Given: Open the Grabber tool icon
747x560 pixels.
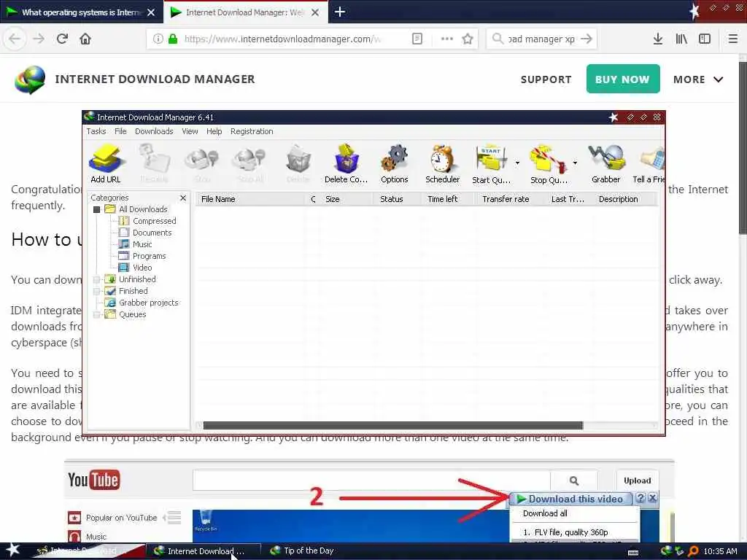Looking at the screenshot, I should click(606, 163).
